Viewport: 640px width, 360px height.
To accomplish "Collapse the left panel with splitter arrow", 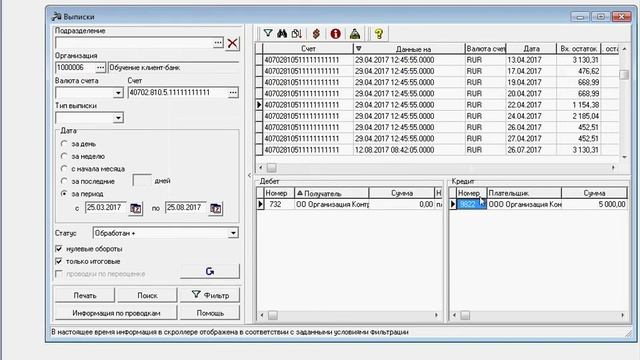I will coord(249,176).
